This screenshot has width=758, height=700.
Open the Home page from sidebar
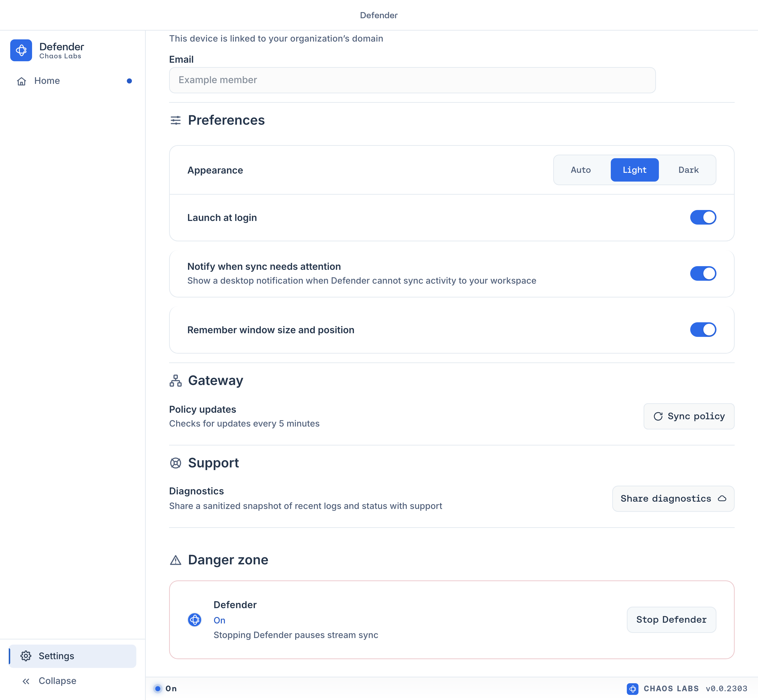[73, 81]
